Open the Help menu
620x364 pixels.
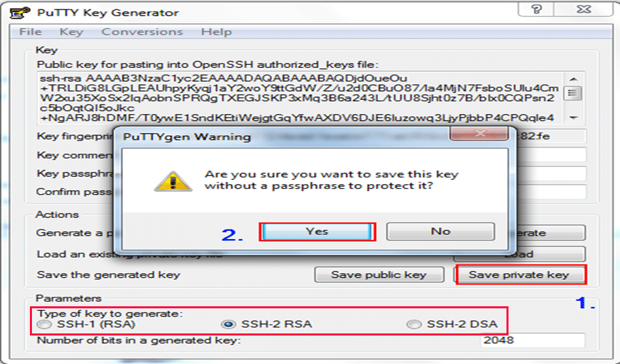(x=216, y=32)
